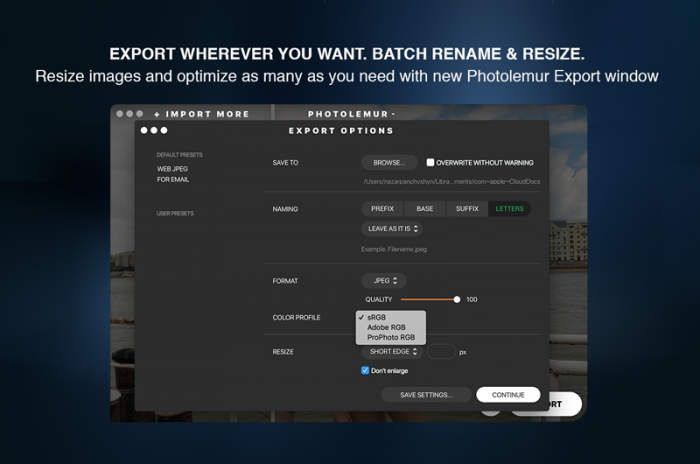This screenshot has width=700, height=464.
Task: Select the Base naming segment
Action: pyautogui.click(x=425, y=209)
